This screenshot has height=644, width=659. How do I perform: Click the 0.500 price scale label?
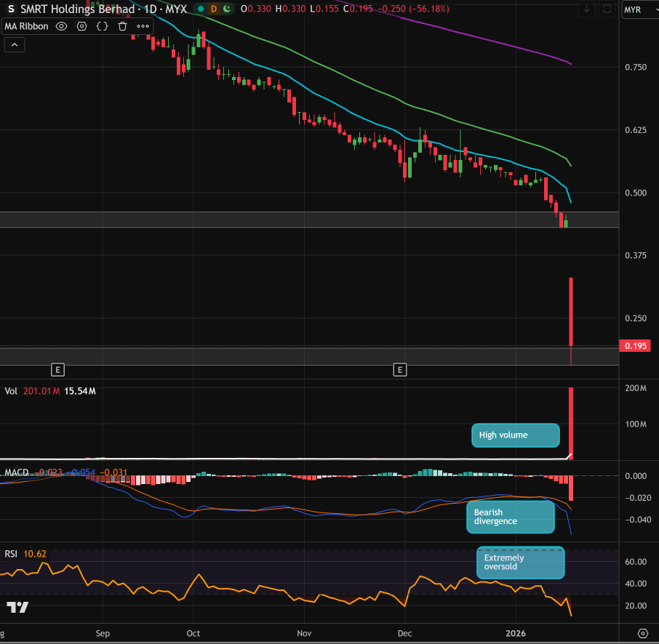click(x=636, y=193)
